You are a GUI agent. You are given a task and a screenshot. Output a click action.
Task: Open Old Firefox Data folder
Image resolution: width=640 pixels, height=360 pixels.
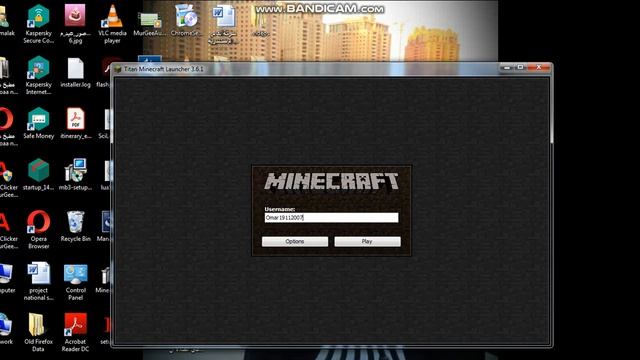click(x=38, y=332)
